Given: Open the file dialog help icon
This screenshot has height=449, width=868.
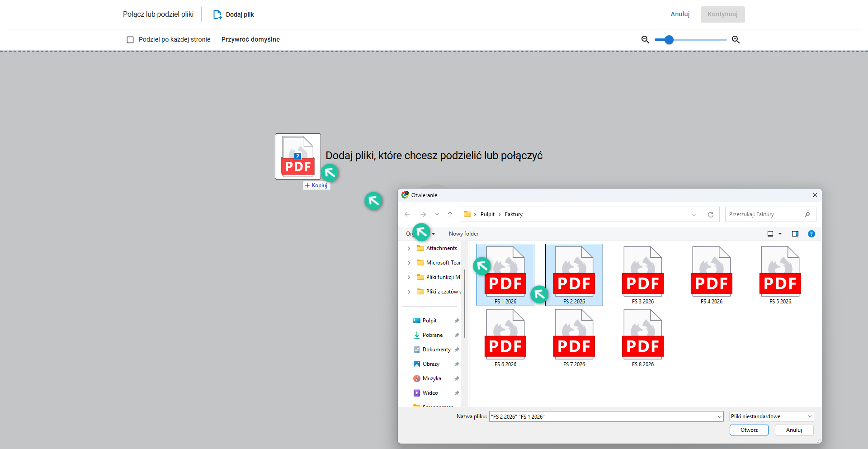Looking at the screenshot, I should pos(811,234).
